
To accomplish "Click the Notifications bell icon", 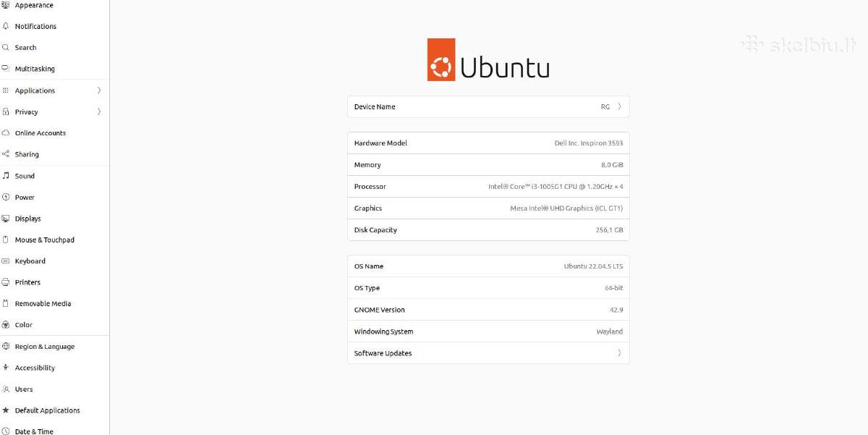I will coord(6,26).
